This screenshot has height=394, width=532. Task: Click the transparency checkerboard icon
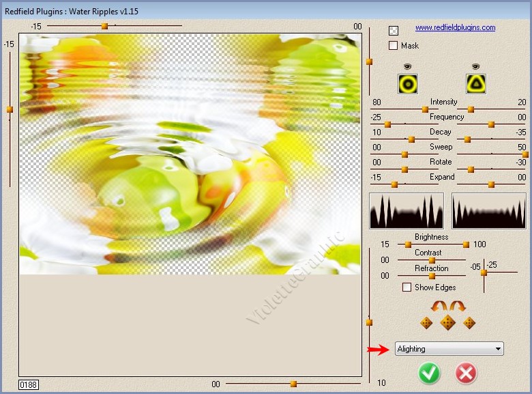(394, 30)
